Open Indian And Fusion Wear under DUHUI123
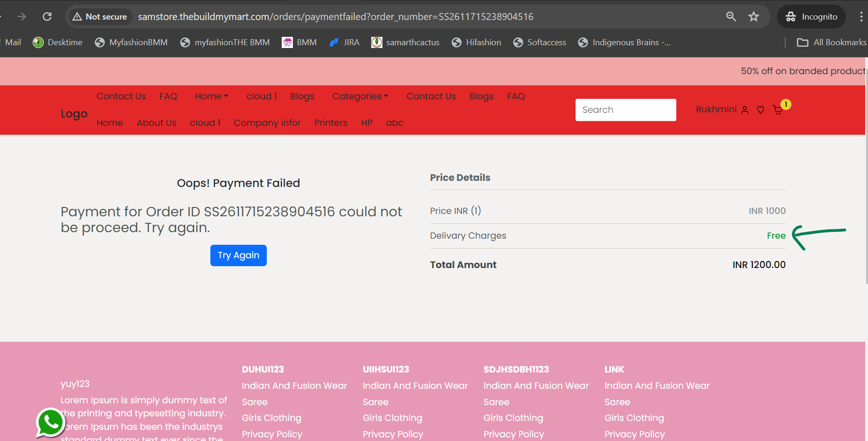This screenshot has width=868, height=441. click(x=294, y=386)
